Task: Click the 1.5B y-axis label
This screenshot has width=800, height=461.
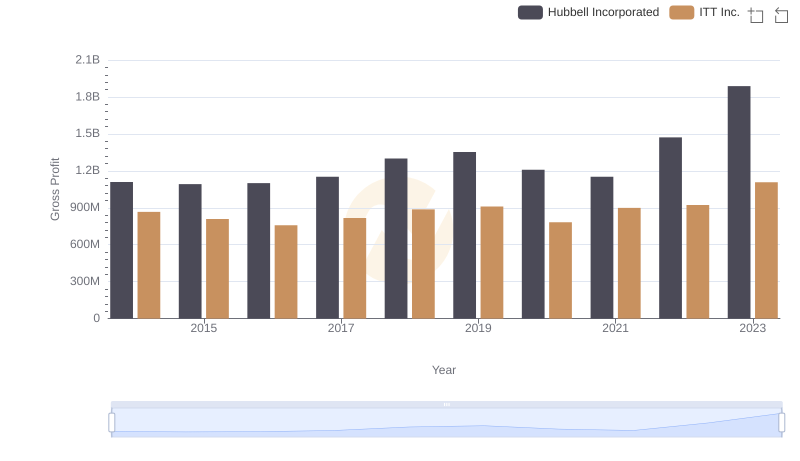Action: click(x=88, y=134)
